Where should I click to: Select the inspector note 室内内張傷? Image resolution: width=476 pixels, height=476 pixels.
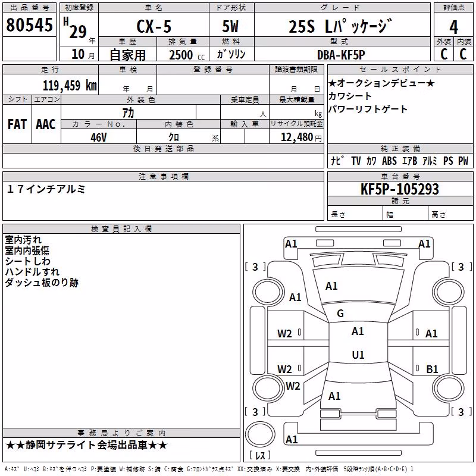point(27,250)
